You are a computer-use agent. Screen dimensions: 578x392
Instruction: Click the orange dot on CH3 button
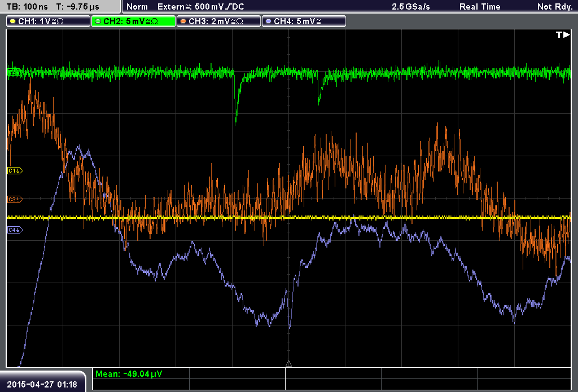(x=183, y=21)
